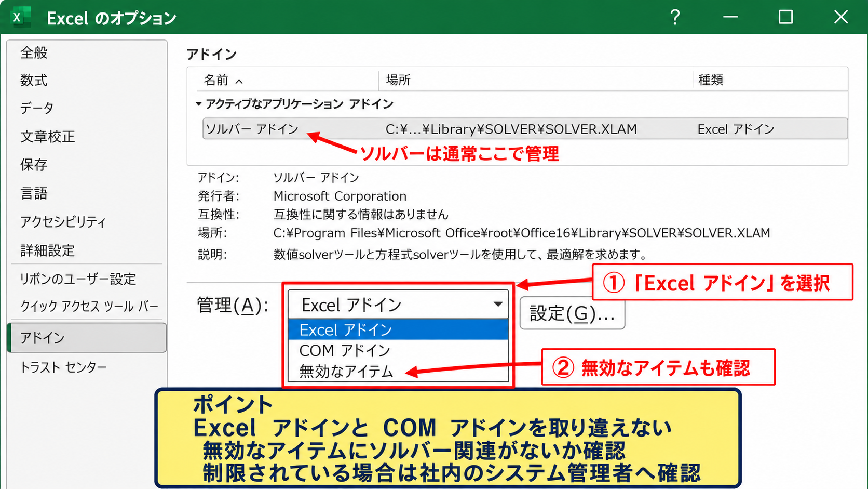Viewport: 868px width, 489px height.
Task: Choose Excel アドイン in the dropdown list
Action: click(x=398, y=329)
